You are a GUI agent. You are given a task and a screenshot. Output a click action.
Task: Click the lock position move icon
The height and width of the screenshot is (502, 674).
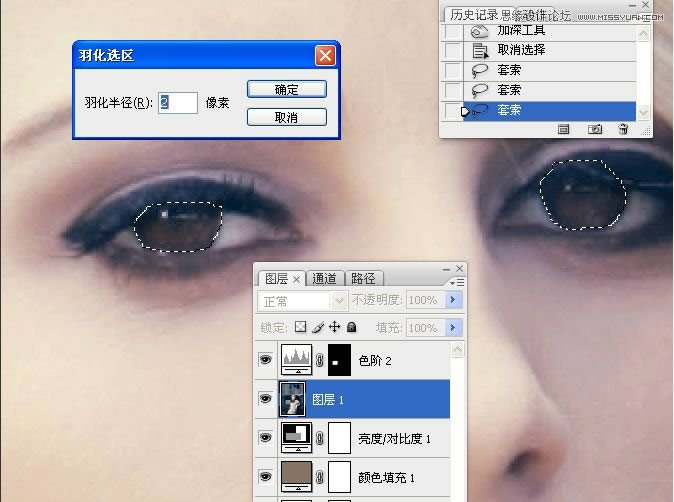pos(335,327)
